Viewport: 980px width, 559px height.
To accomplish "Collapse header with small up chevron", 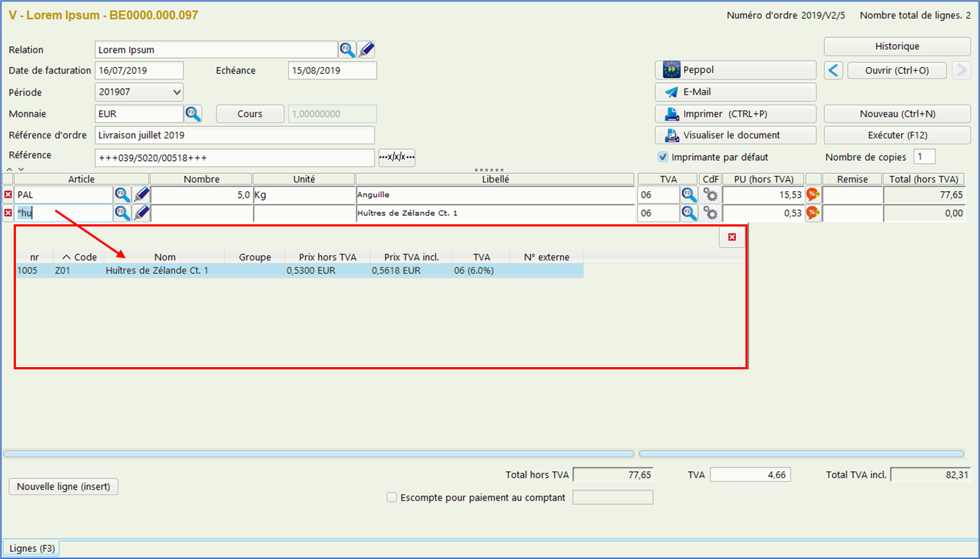I will pos(9,170).
